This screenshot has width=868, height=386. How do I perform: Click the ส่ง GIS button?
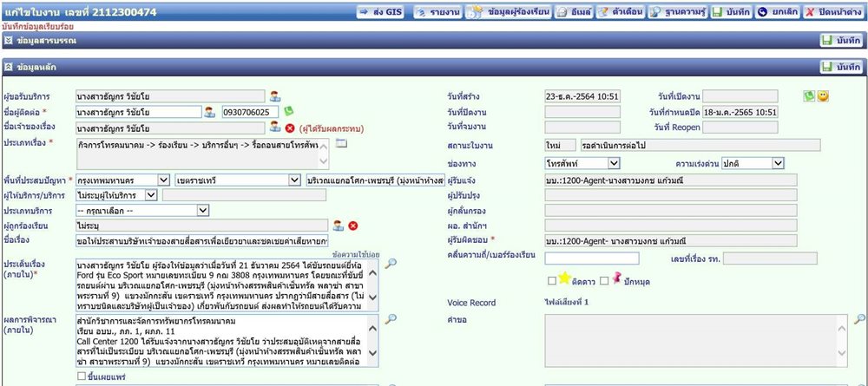[x=379, y=11]
